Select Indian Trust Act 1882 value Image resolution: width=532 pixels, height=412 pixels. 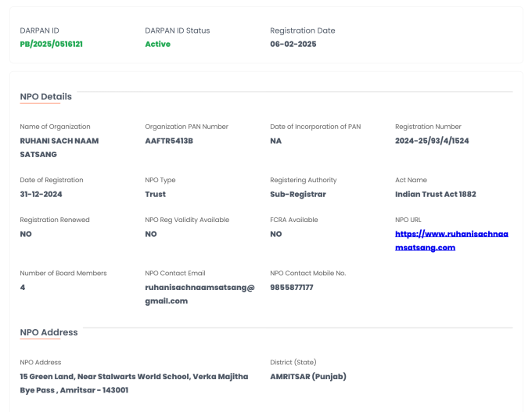(436, 194)
